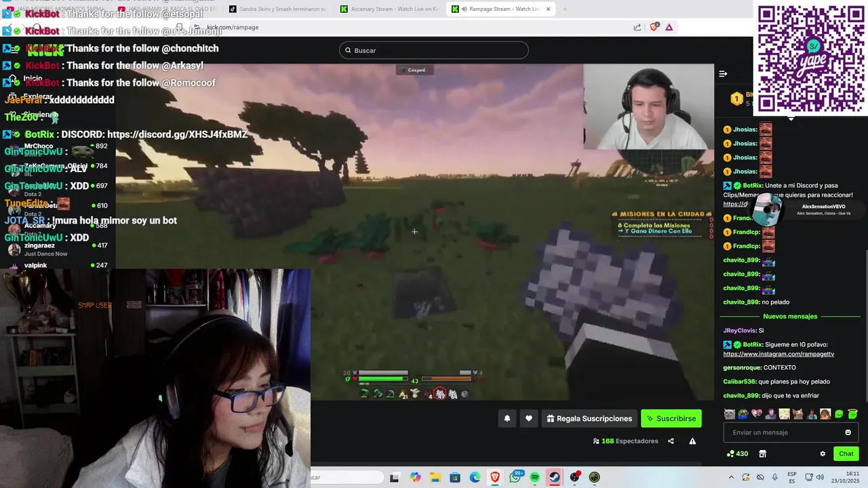Select the Pepe frog emote in chat bar

(x=743, y=414)
